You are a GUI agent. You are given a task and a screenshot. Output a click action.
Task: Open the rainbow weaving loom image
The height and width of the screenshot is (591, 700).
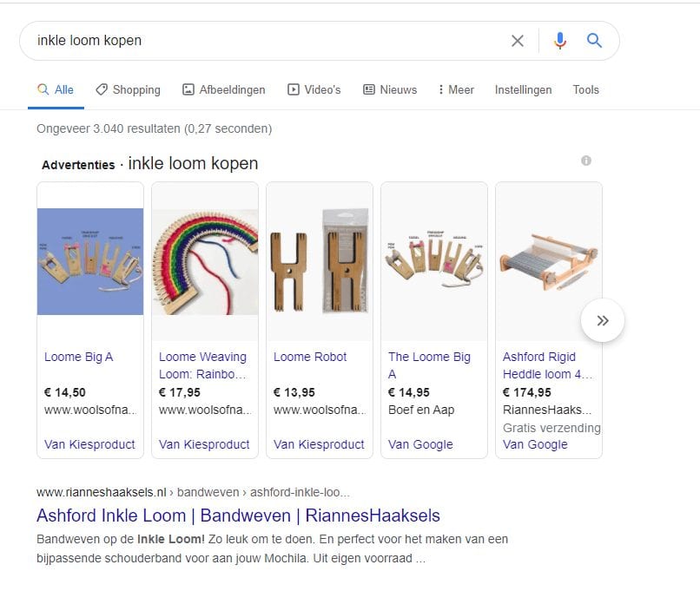(x=205, y=261)
